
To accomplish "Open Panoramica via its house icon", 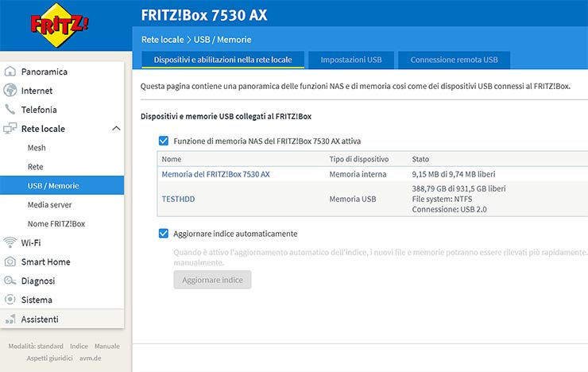I will [10, 72].
